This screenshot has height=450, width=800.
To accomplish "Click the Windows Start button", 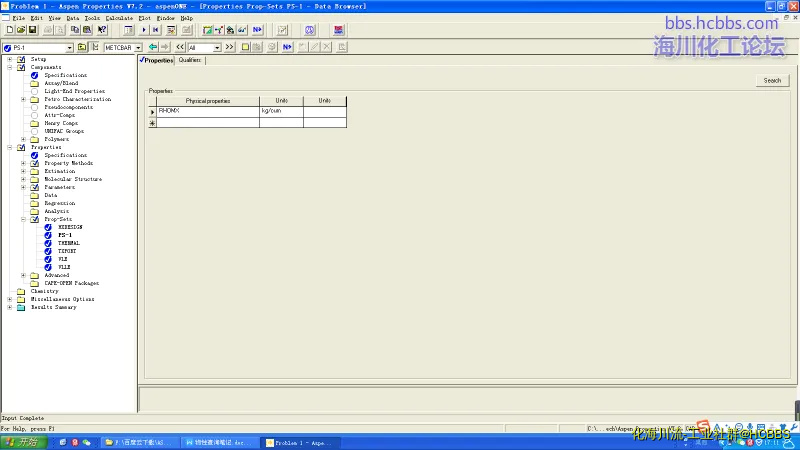I will pos(24,442).
